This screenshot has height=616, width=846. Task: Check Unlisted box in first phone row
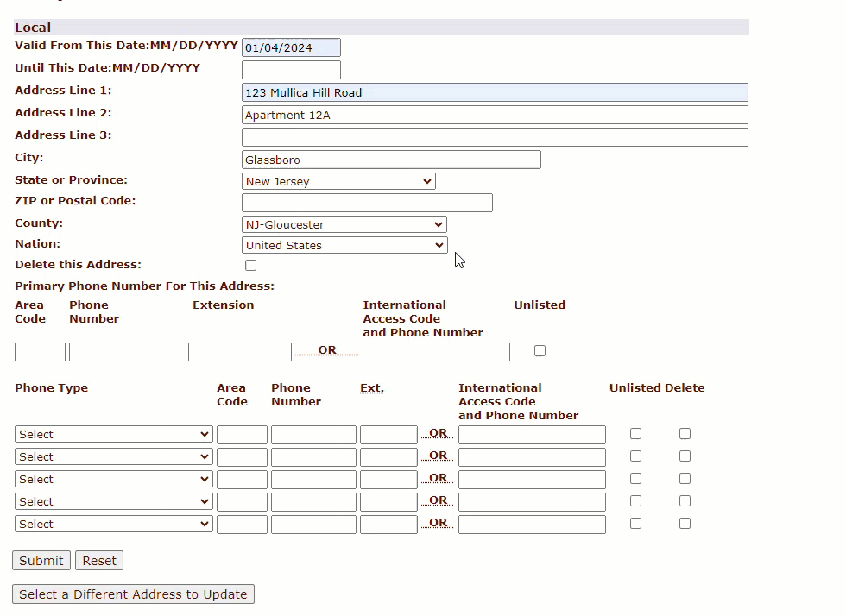tap(636, 434)
